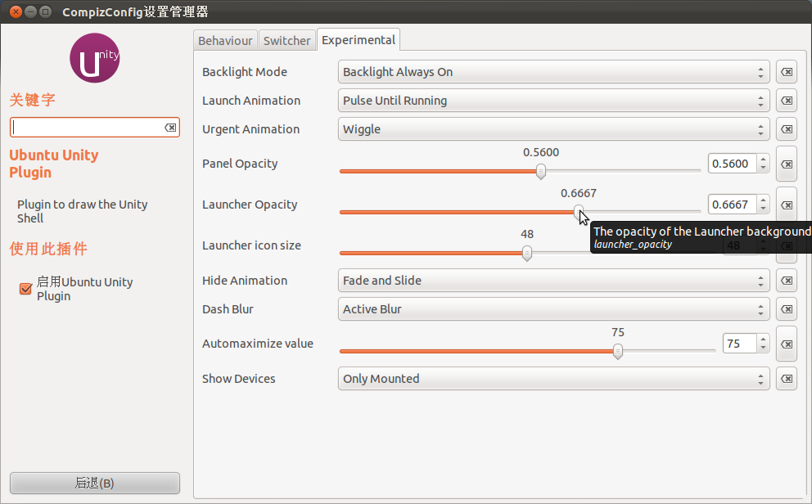This screenshot has height=504, width=812.
Task: Open the Hide Animation dropdown
Action: (553, 281)
